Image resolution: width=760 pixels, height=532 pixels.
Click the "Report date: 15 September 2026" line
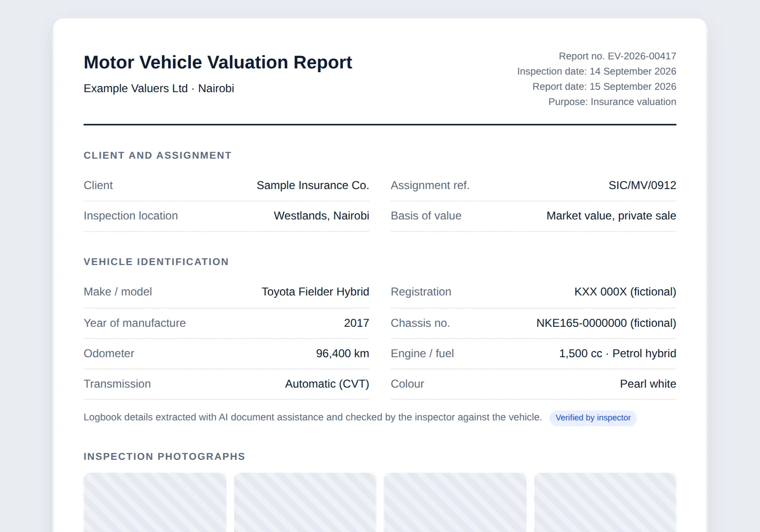pyautogui.click(x=604, y=86)
